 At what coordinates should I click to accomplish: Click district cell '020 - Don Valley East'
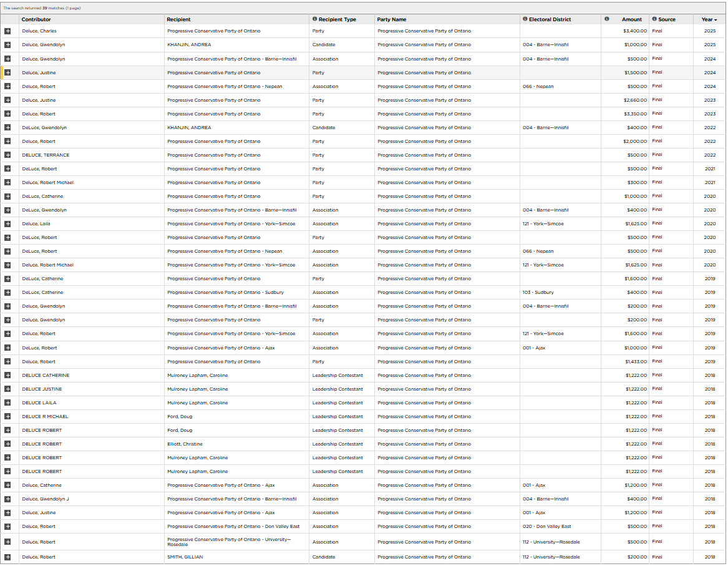[547, 527]
